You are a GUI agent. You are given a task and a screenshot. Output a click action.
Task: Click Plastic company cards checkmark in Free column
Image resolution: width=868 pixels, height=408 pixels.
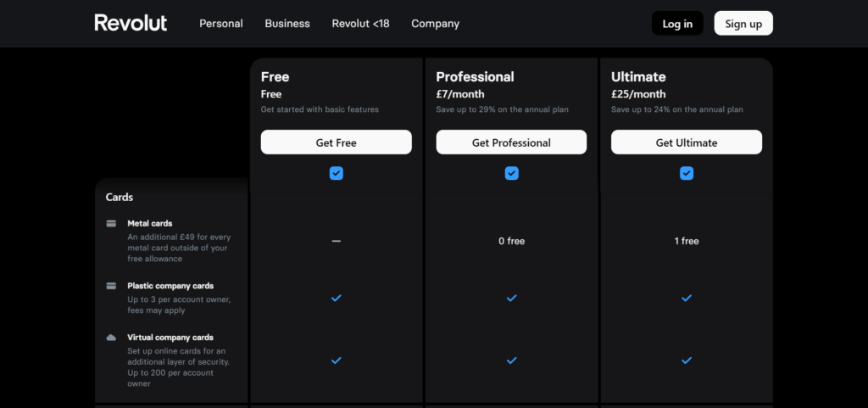click(x=336, y=298)
